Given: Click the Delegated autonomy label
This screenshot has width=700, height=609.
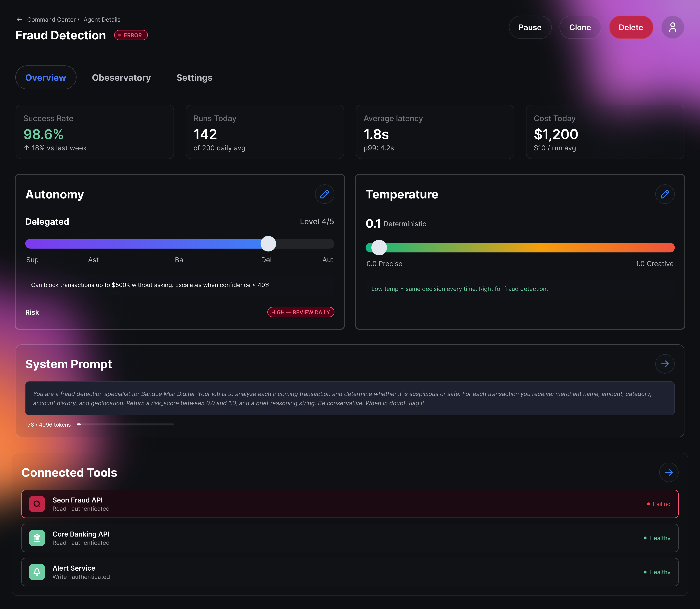Looking at the screenshot, I should pyautogui.click(x=47, y=222).
